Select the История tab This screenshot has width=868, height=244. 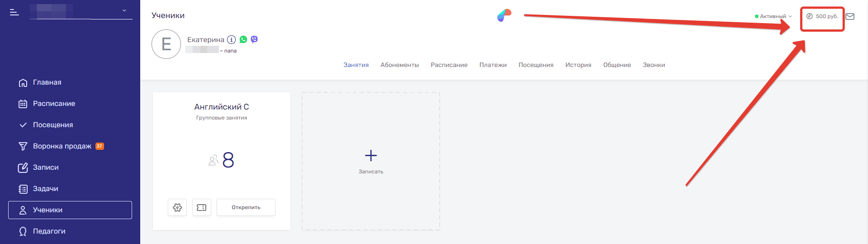[578, 65]
